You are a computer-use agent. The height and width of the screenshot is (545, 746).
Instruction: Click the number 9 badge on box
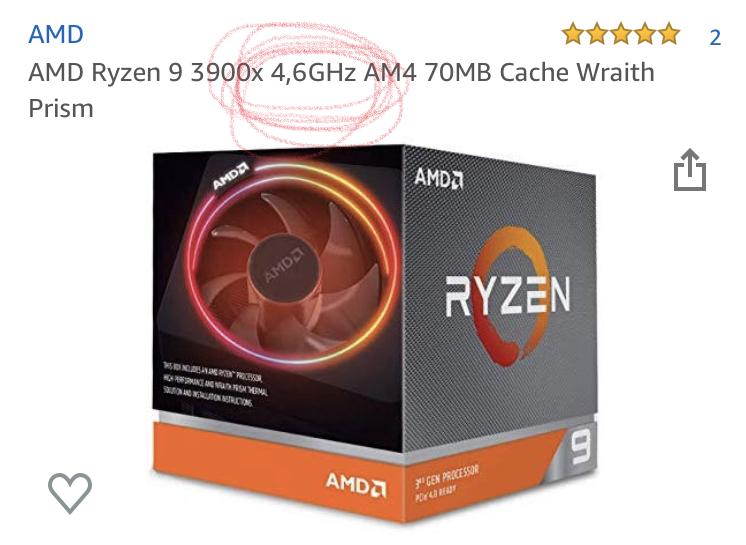[581, 448]
